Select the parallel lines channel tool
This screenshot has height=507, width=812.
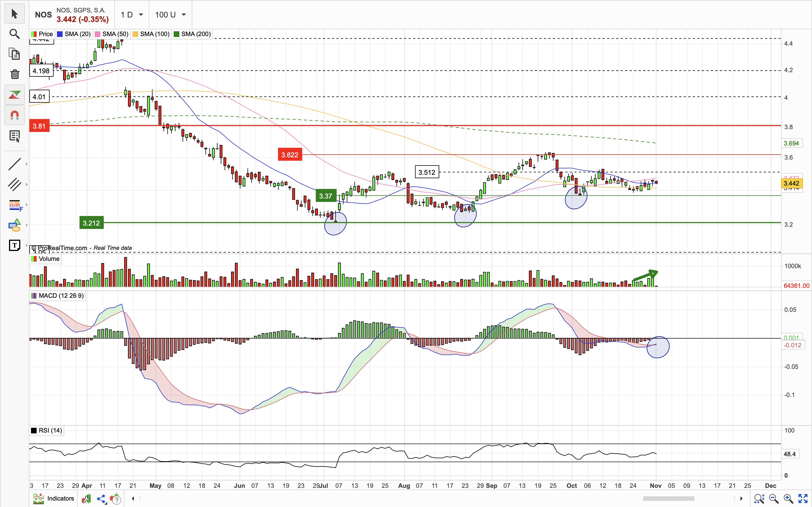pos(14,184)
